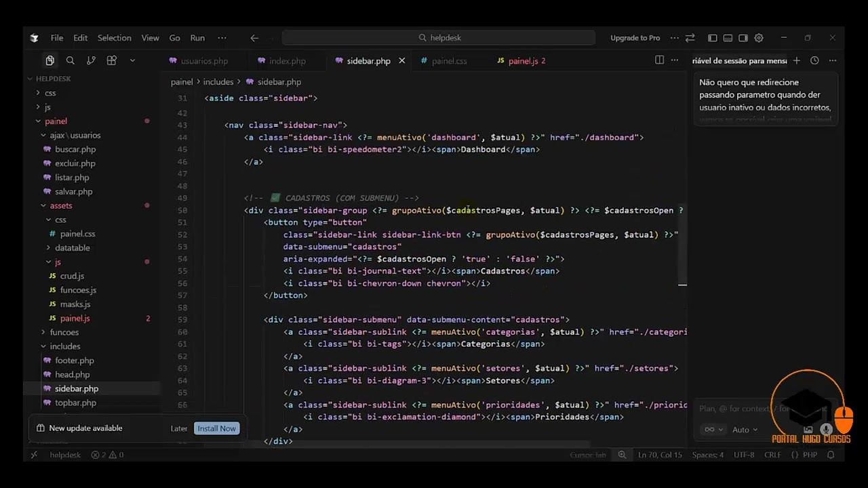This screenshot has height=488, width=868.
Task: Open crud.js in the explorer
Action: click(72, 276)
